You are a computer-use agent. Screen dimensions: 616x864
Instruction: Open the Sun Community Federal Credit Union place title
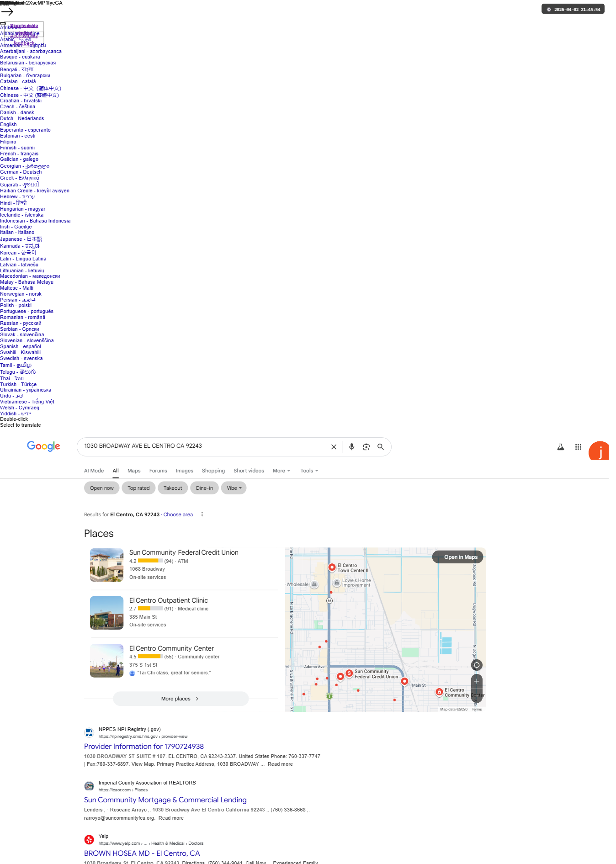184,552
